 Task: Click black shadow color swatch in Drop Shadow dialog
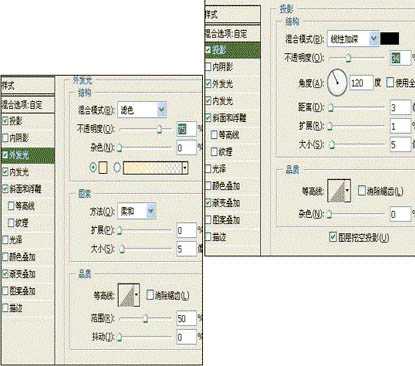390,39
